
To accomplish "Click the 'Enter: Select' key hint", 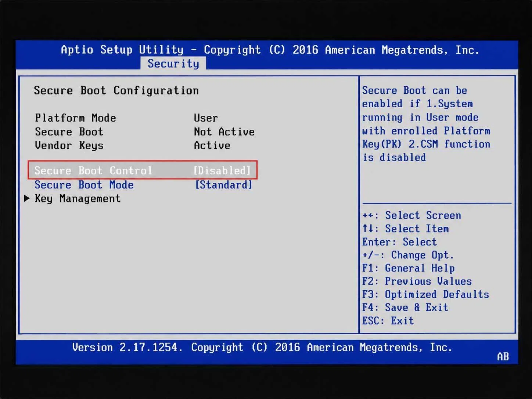I will click(399, 242).
